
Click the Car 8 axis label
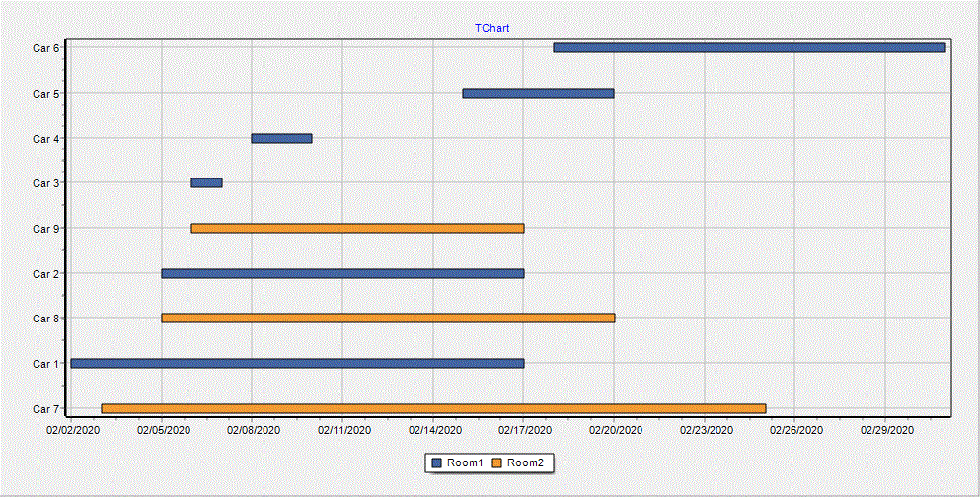tap(46, 319)
